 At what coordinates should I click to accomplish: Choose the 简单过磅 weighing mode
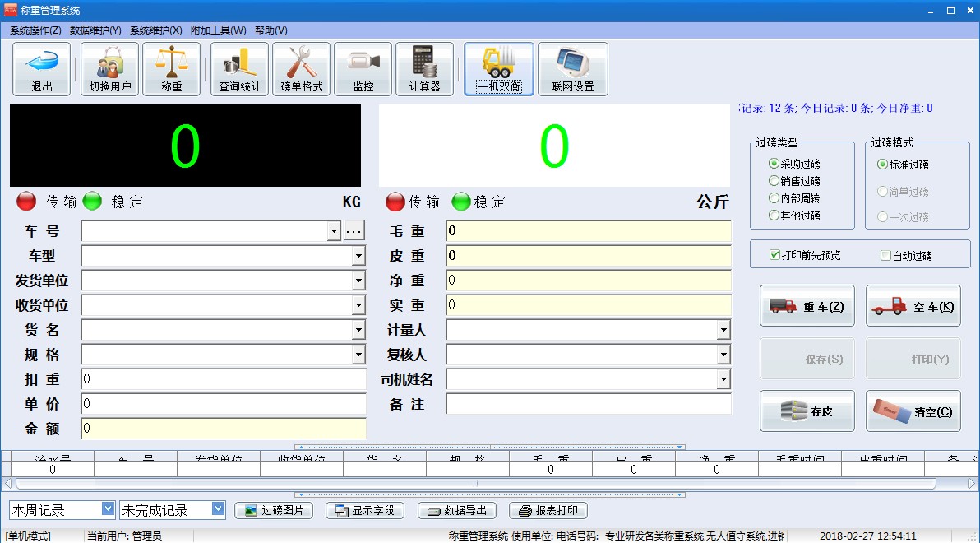click(894, 190)
